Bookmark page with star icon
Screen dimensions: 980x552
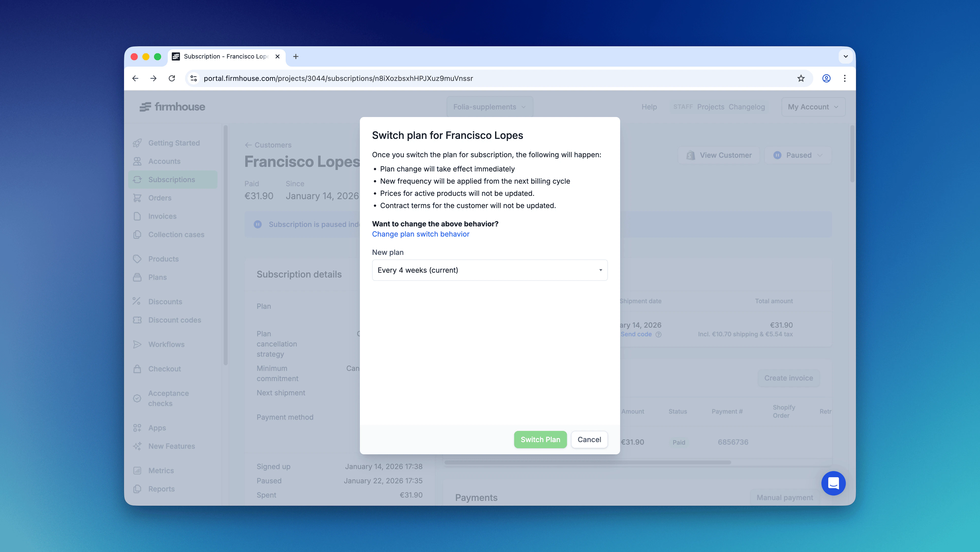801,78
